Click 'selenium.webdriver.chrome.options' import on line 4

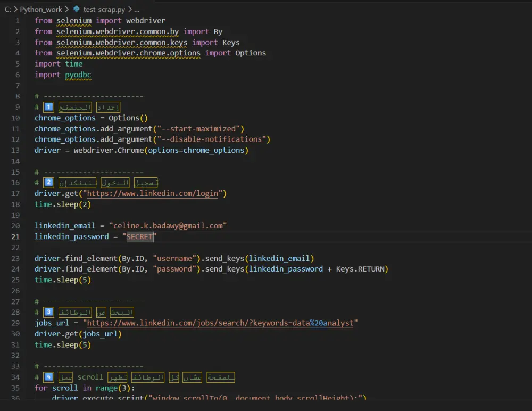coord(128,53)
